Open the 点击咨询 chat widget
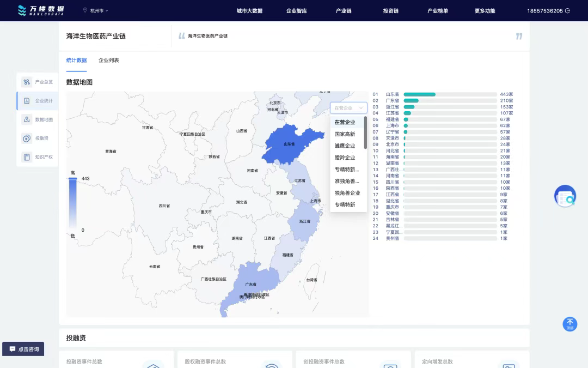Viewport: 588px width, 368px height. [23, 349]
